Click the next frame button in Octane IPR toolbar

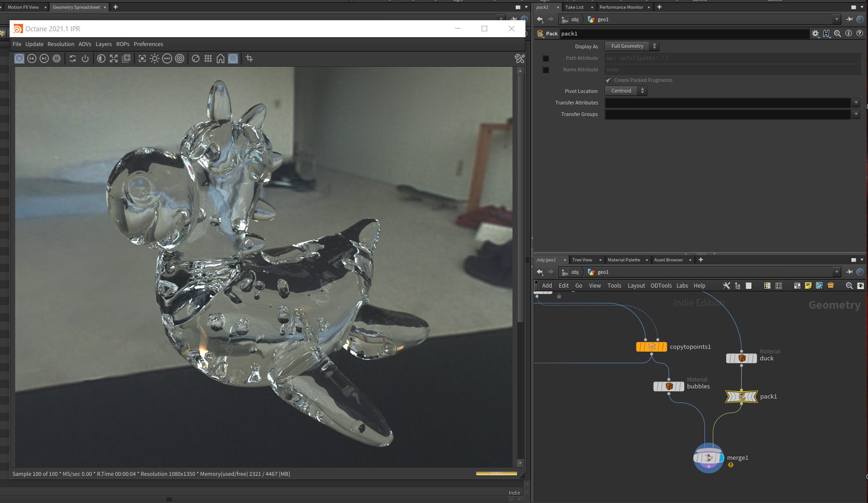coord(44,58)
